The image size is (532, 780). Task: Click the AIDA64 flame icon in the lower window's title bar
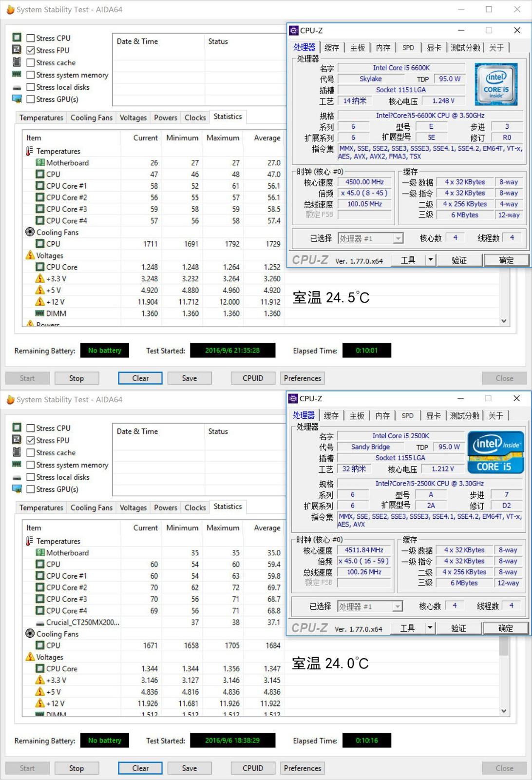[10, 399]
